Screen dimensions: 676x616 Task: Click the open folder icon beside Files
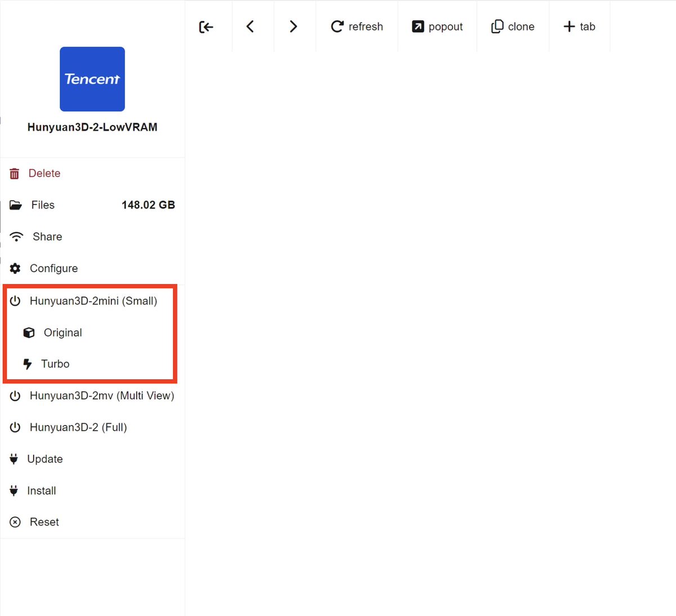pos(16,205)
